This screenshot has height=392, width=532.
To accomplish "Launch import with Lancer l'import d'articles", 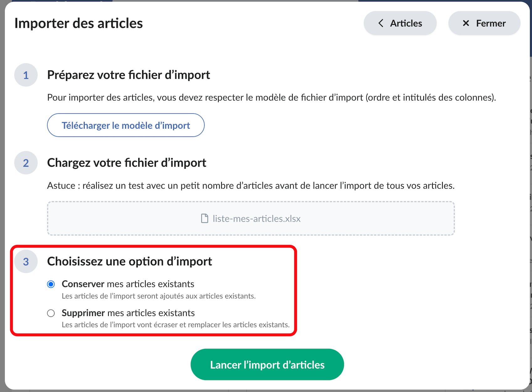I will coord(267,364).
